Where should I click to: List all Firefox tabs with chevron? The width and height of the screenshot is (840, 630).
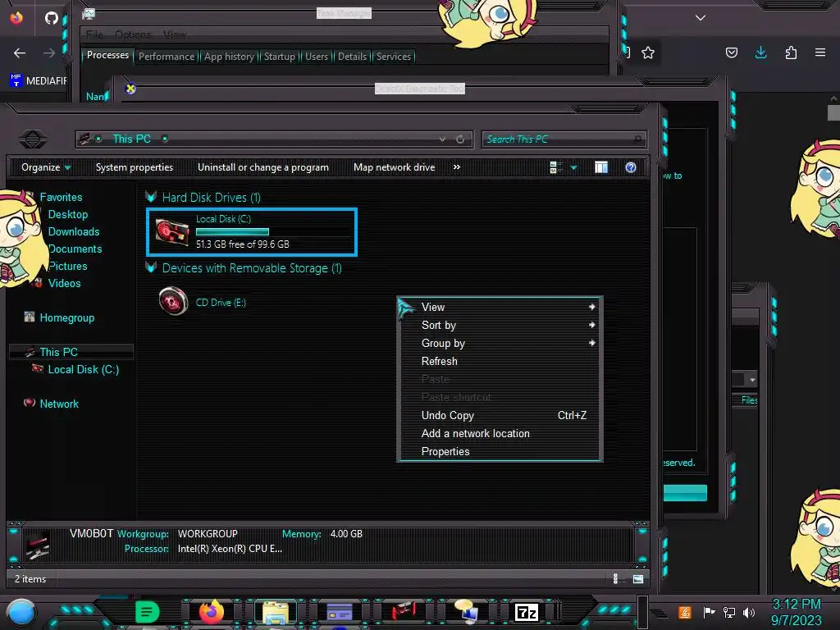[701, 18]
